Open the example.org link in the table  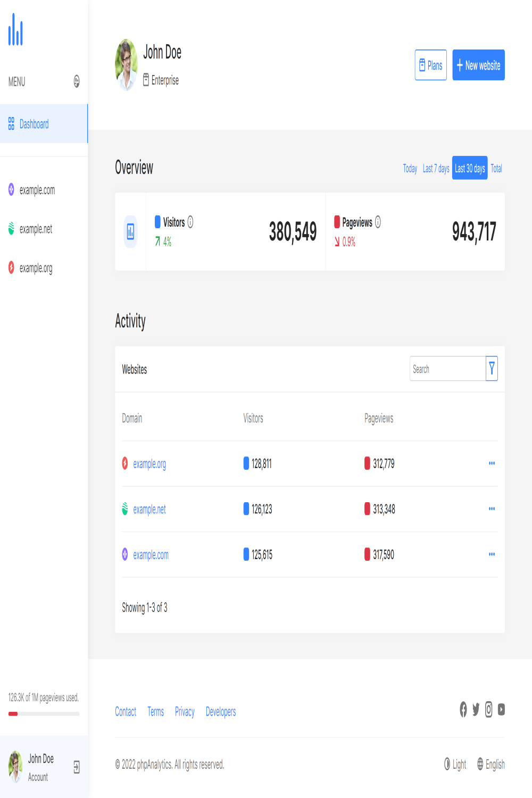click(x=149, y=464)
